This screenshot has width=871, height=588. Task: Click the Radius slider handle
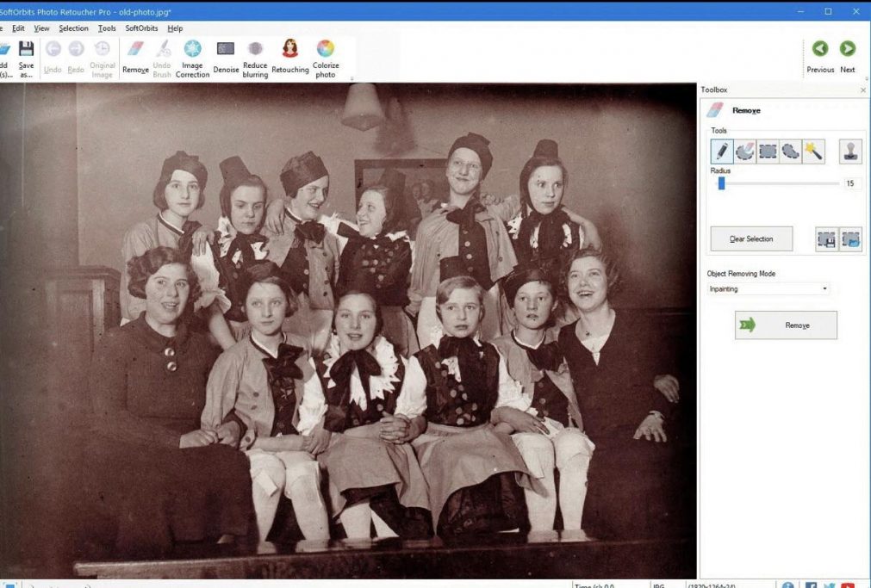pyautogui.click(x=721, y=183)
